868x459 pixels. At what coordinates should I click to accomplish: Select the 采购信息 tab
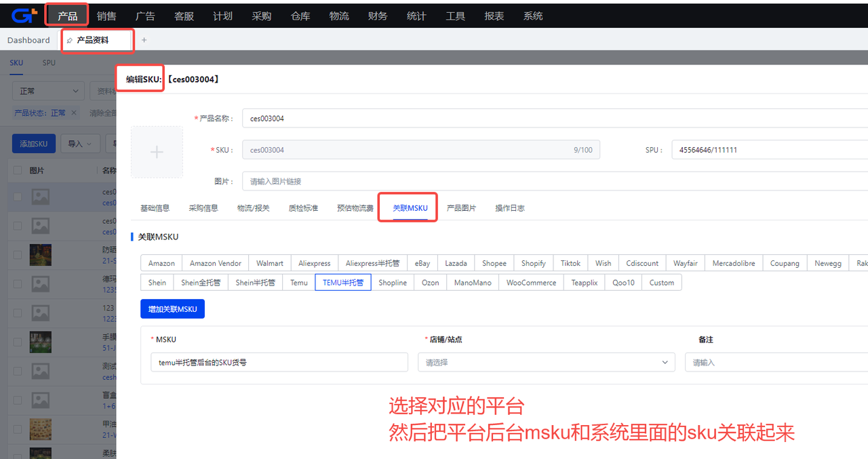click(203, 208)
